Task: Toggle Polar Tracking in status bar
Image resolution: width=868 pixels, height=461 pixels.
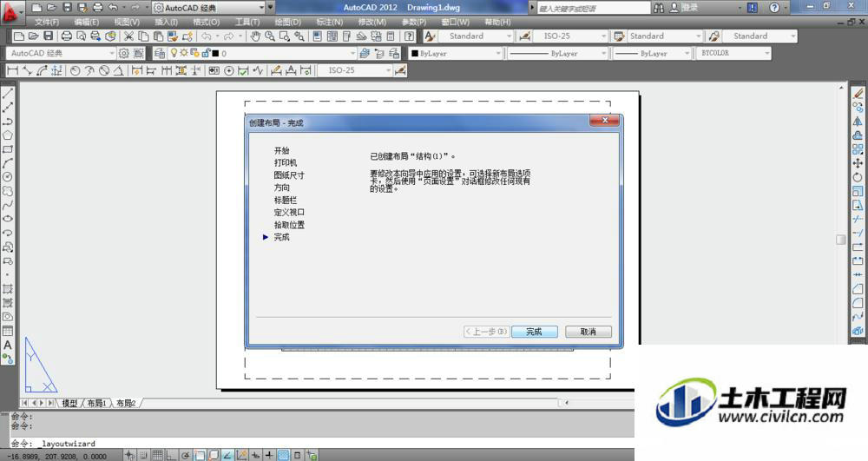Action: pos(186,455)
